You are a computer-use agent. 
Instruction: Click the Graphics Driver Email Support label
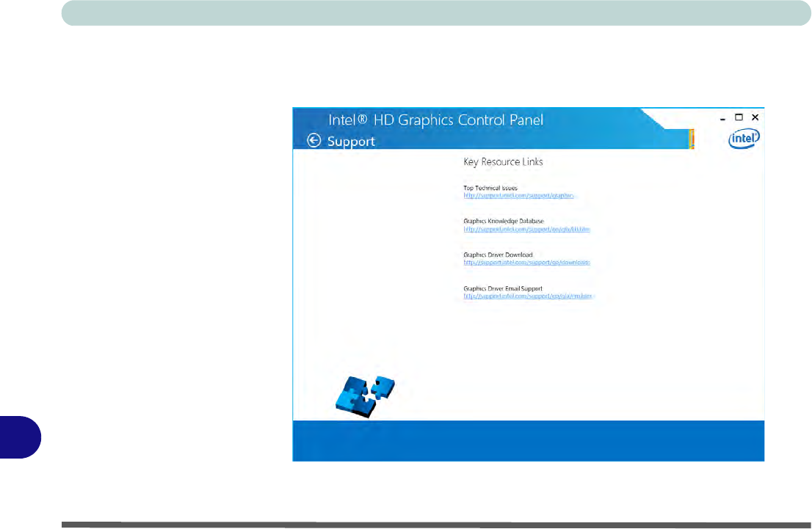point(503,288)
